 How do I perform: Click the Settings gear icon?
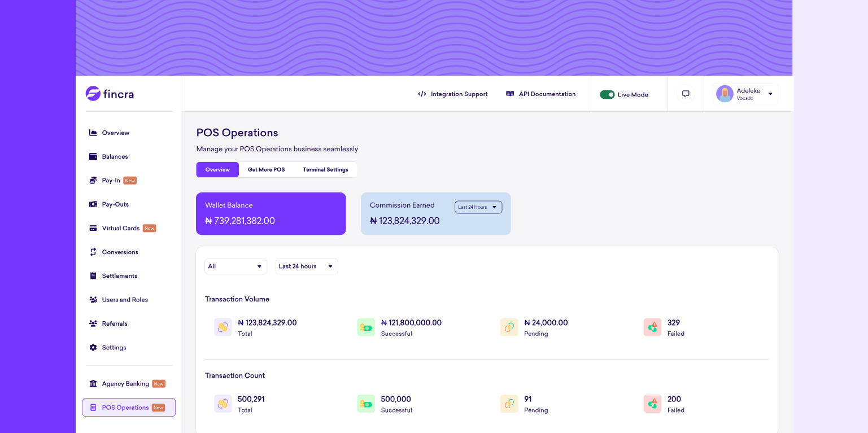tap(93, 347)
